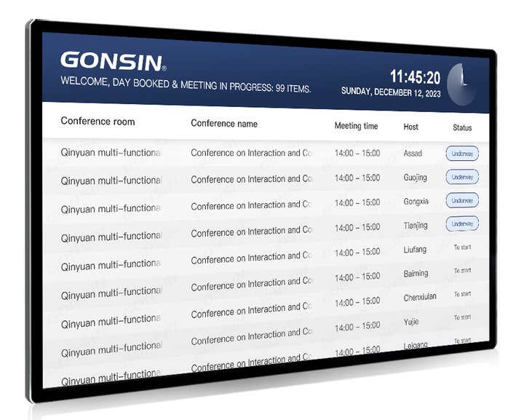Click the digital time 11:45:20
The width and height of the screenshot is (524, 420).
coord(415,77)
